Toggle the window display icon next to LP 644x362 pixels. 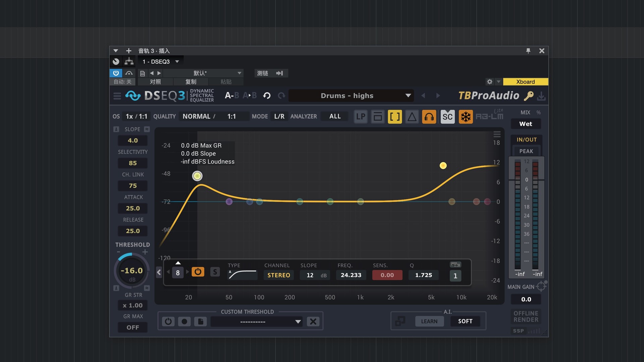point(378,117)
